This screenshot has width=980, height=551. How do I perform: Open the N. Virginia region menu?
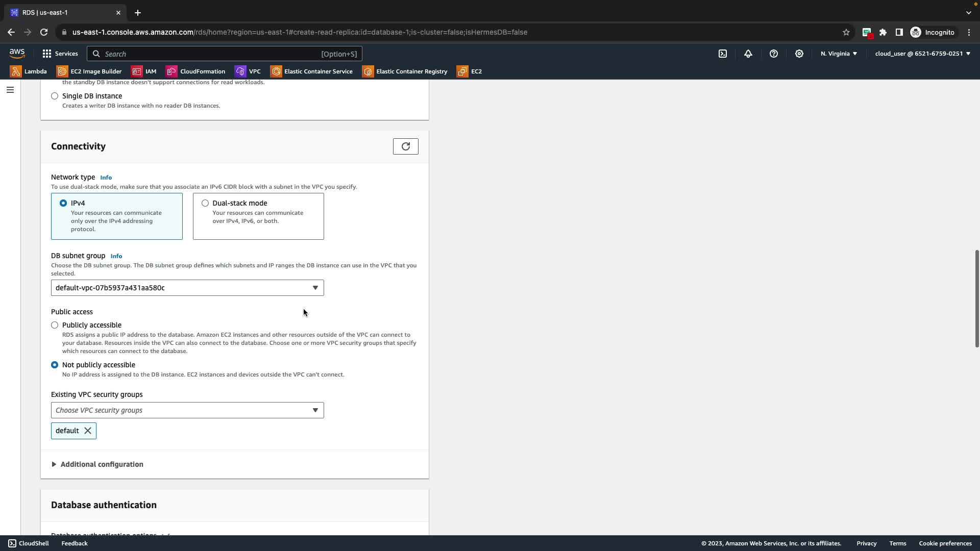pyautogui.click(x=839, y=54)
